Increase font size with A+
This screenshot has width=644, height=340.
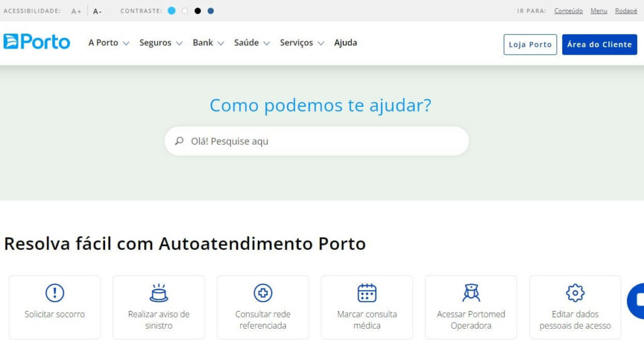click(x=76, y=11)
